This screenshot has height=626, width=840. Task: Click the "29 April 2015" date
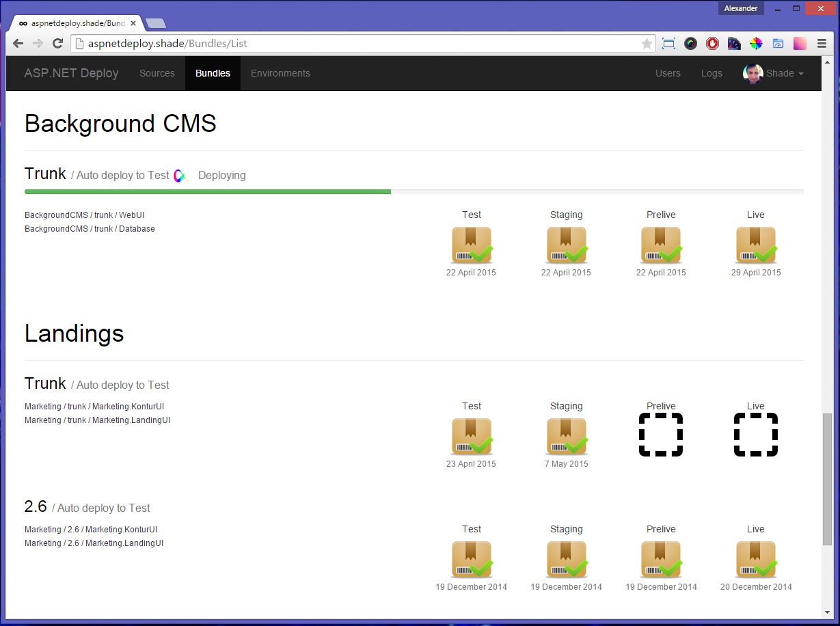tap(756, 273)
